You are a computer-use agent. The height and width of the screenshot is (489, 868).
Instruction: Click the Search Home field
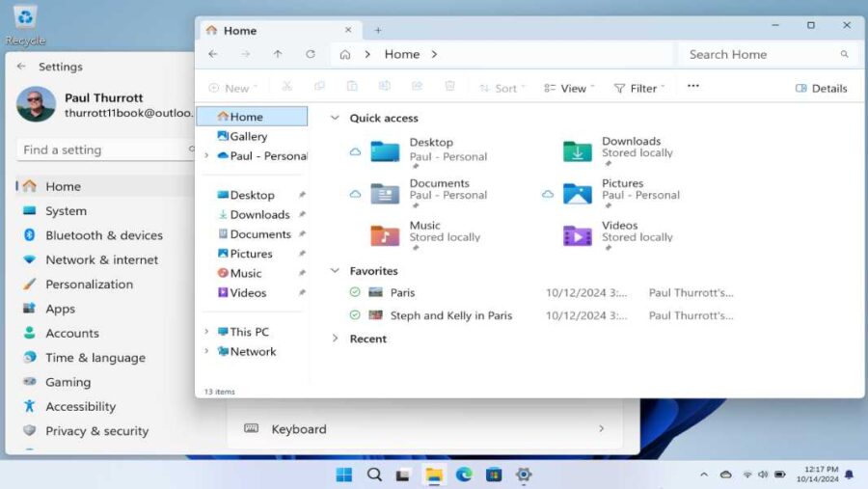coord(762,55)
